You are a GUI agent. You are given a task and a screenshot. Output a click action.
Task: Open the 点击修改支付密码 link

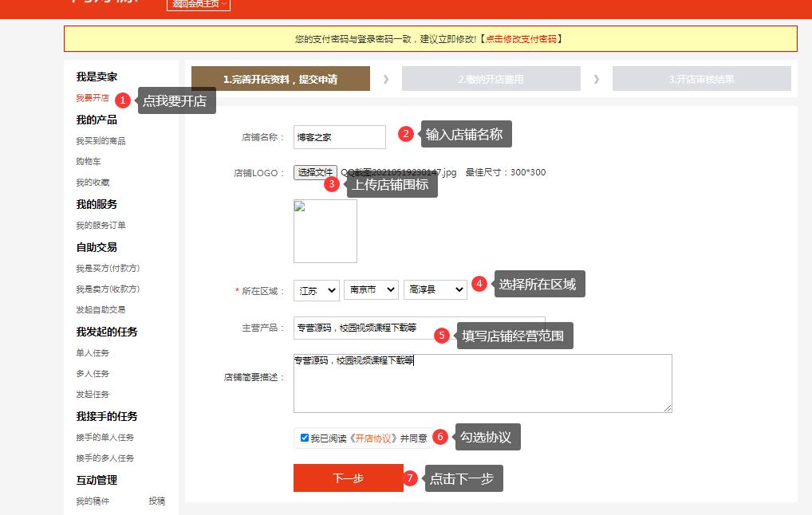point(521,39)
